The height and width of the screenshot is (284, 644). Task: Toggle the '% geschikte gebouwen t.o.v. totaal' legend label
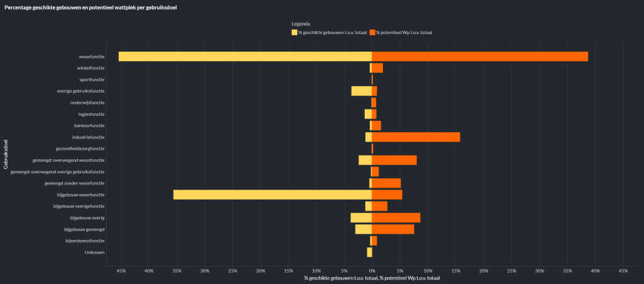333,32
